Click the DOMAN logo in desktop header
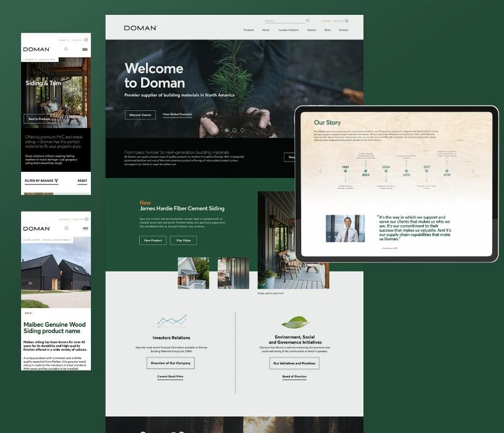 tap(140, 28)
